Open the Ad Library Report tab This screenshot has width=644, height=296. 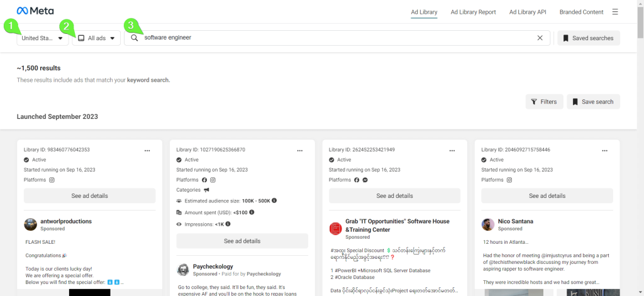(x=473, y=12)
